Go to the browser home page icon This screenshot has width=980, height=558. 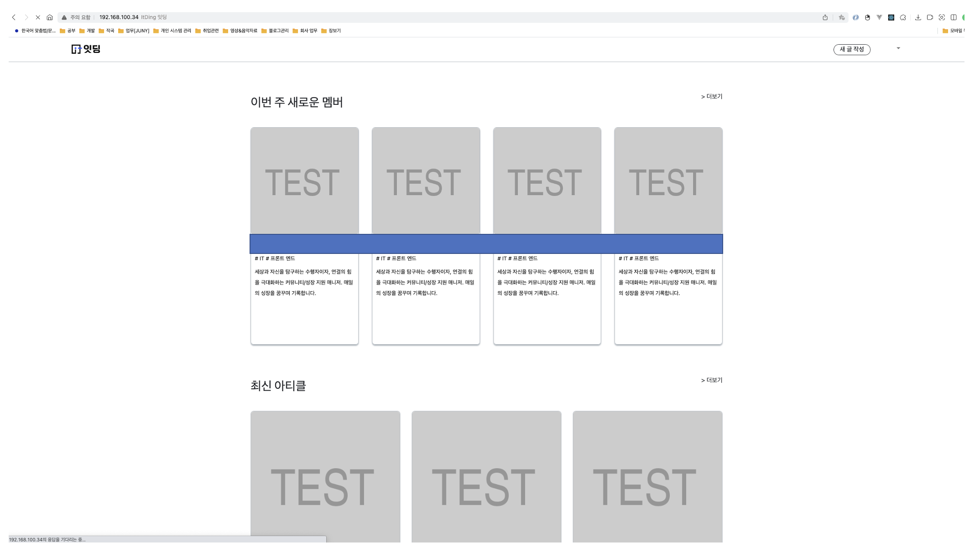coord(50,17)
